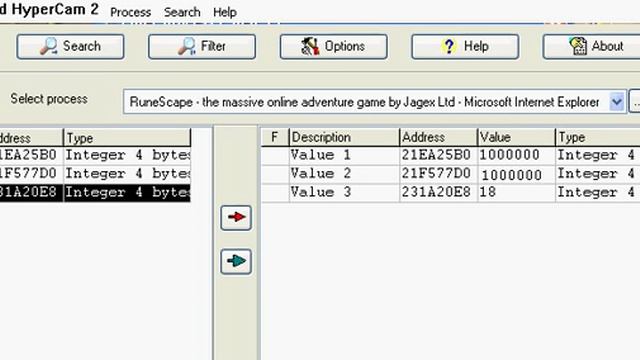Open the Options button
Image resolution: width=640 pixels, height=360 pixels.
click(333, 47)
